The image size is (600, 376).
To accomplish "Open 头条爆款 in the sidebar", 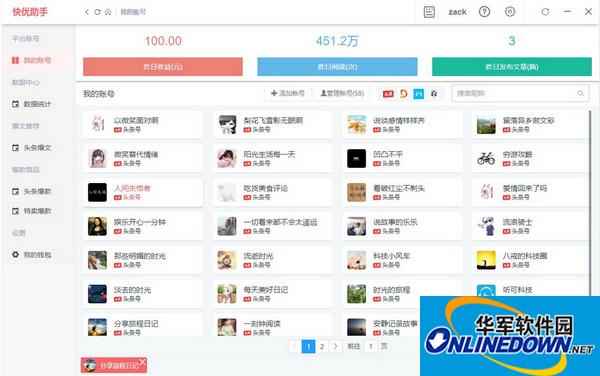I will [38, 191].
